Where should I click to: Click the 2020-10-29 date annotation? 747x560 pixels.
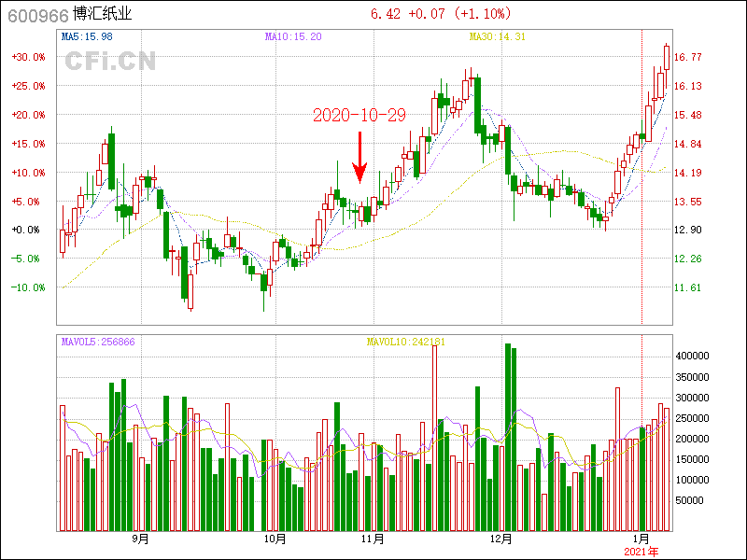(359, 115)
